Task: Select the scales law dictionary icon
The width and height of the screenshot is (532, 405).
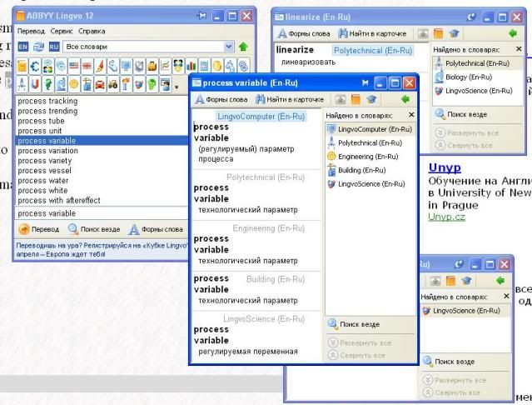Action: pos(230,66)
